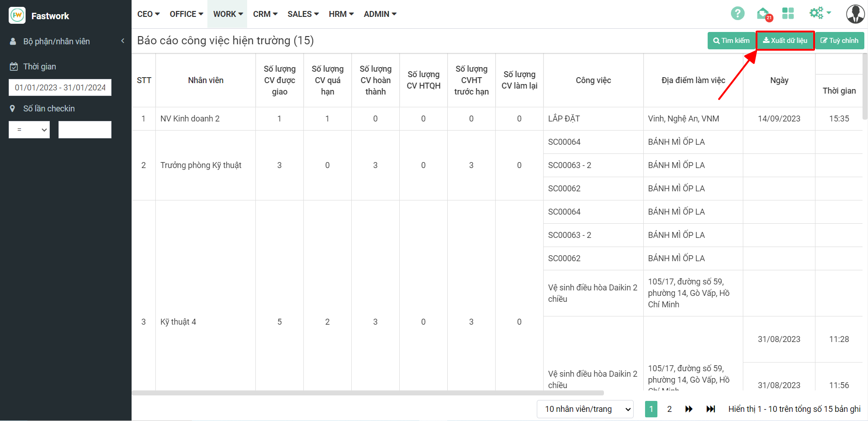The image size is (868, 421).
Task: Click the 'Tìm kiếm' search button
Action: (x=731, y=41)
